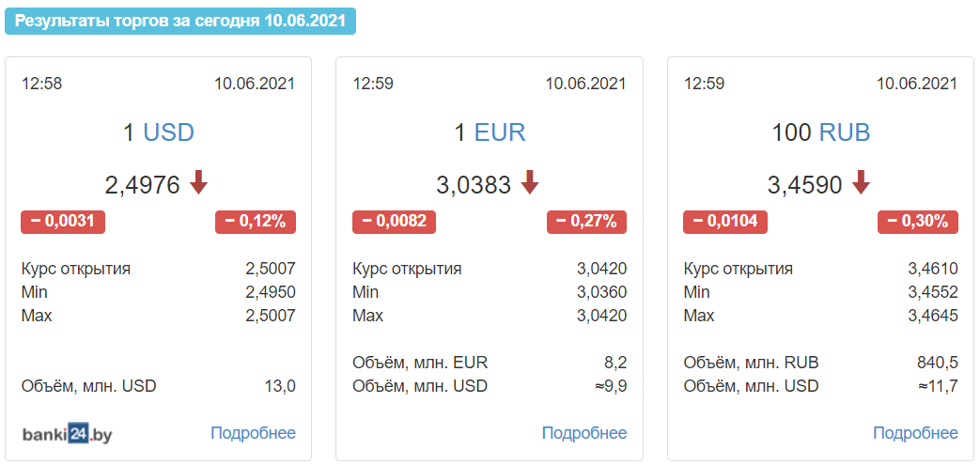Image resolution: width=980 pixels, height=465 pixels.
Task: Open the RUB currency link
Action: pyautogui.click(x=845, y=132)
